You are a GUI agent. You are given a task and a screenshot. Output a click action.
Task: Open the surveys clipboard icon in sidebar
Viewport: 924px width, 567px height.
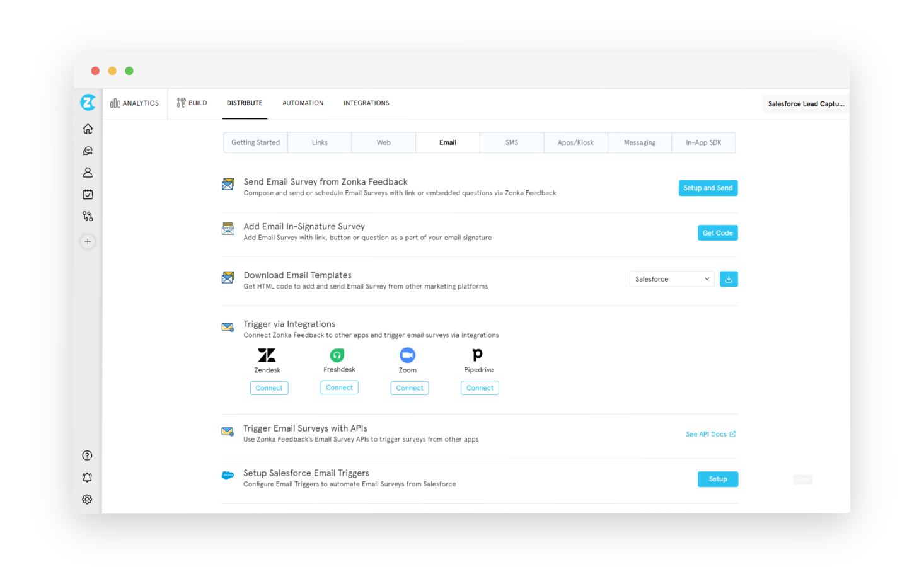click(88, 194)
